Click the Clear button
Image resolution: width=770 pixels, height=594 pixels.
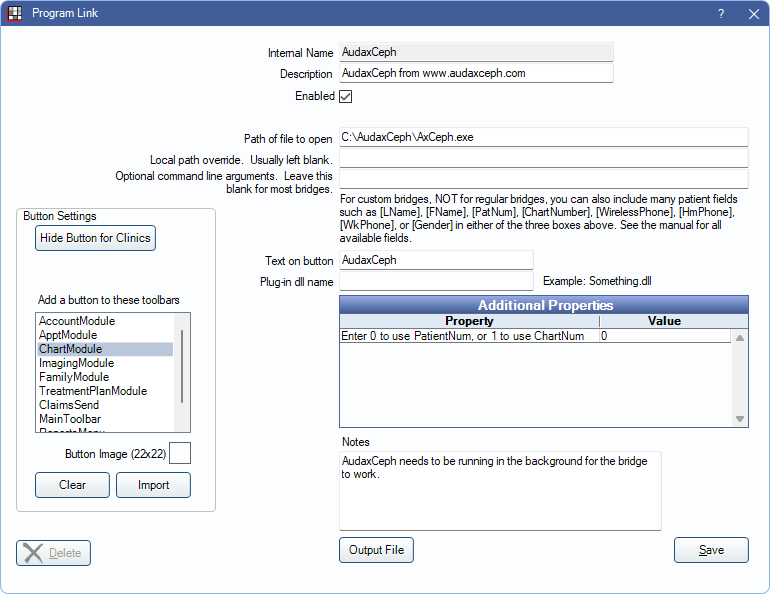click(72, 485)
